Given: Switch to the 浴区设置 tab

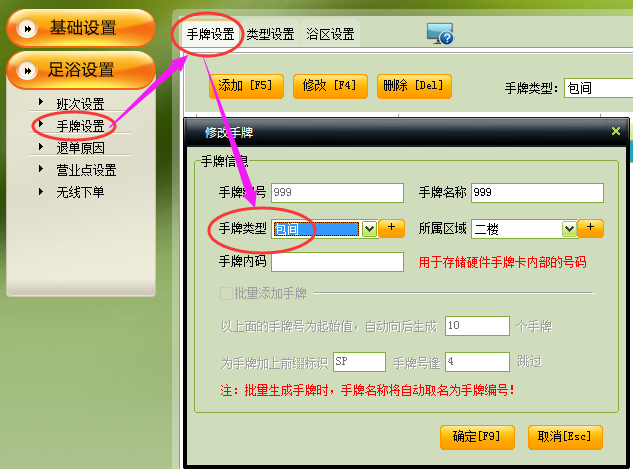Looking at the screenshot, I should 330,34.
